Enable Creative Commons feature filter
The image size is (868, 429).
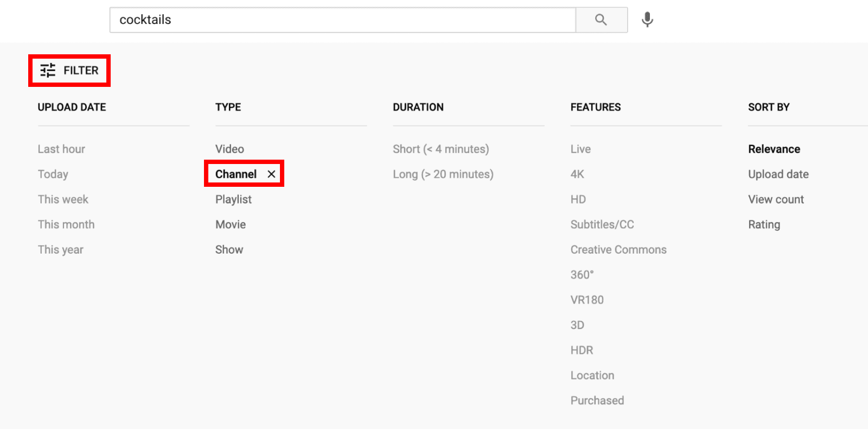[618, 250]
